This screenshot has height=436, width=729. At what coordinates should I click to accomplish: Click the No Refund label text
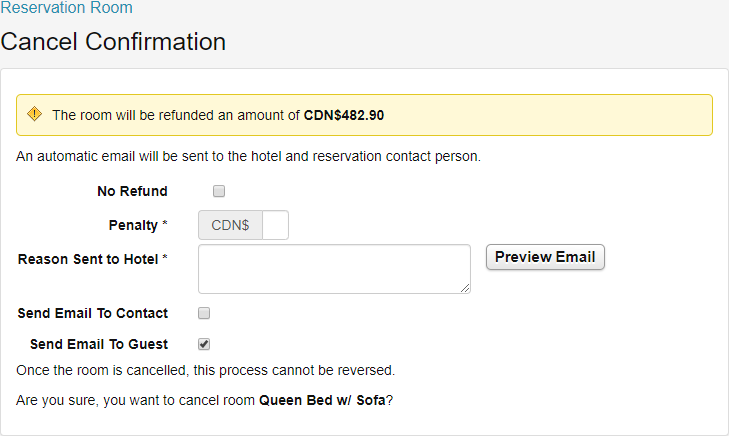tap(132, 191)
